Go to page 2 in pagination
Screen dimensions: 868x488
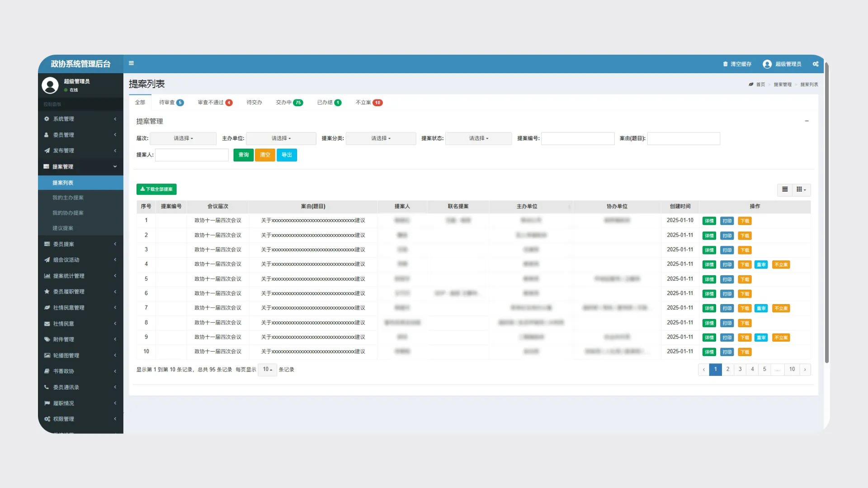coord(727,369)
